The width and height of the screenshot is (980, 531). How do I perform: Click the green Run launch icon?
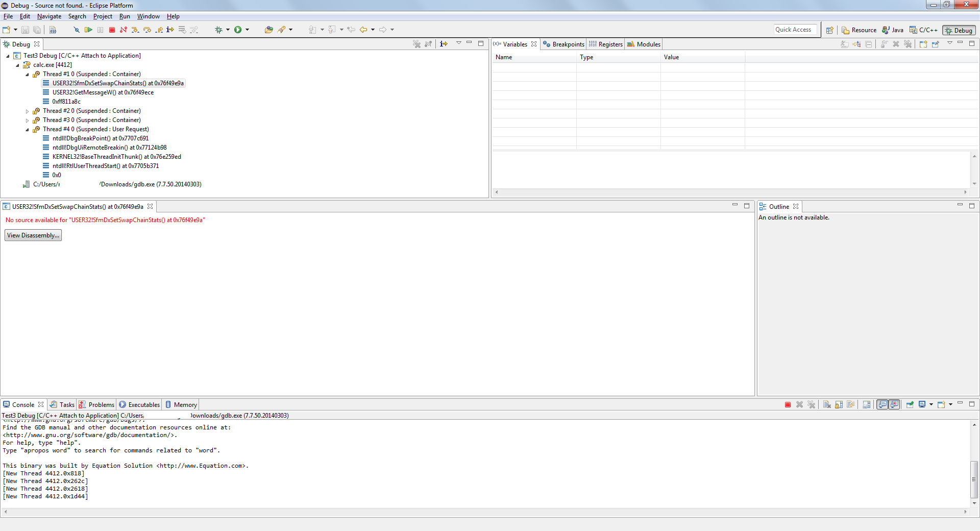click(x=238, y=30)
